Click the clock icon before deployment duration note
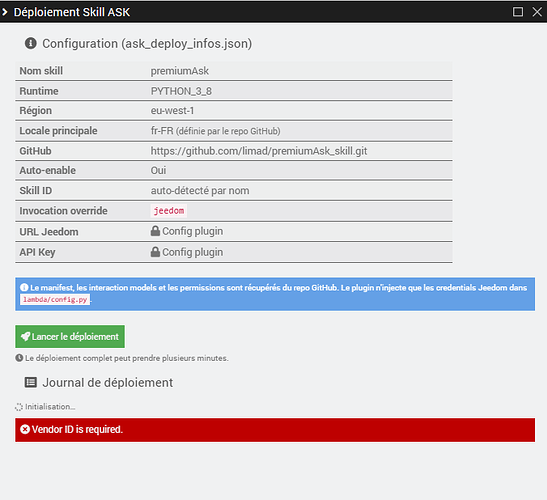This screenshot has height=500, width=547. 19,358
